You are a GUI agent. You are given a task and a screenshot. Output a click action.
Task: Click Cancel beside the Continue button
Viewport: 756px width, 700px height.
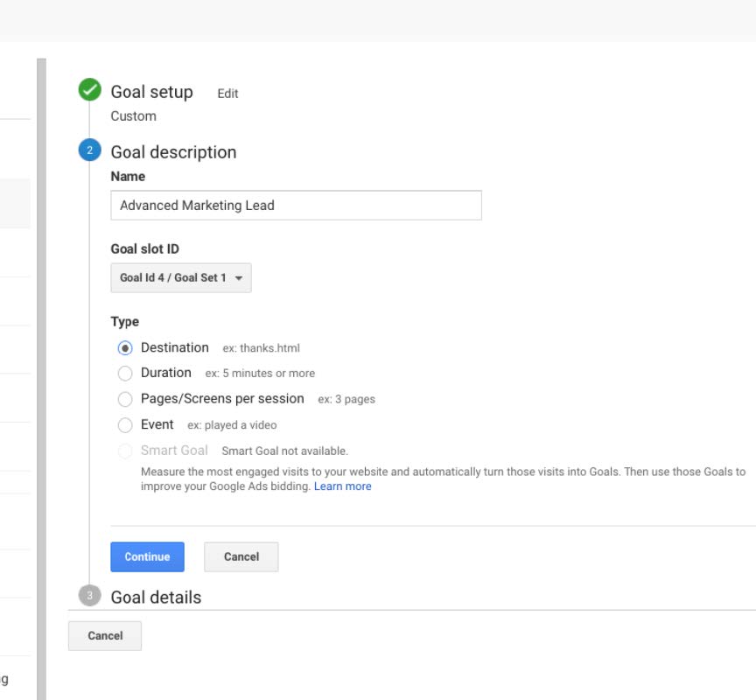pos(241,556)
